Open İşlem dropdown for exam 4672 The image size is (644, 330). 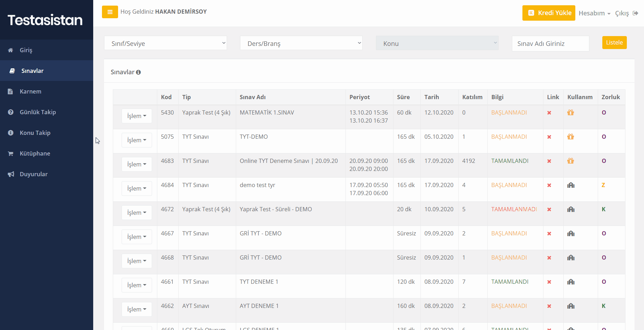[x=137, y=213]
